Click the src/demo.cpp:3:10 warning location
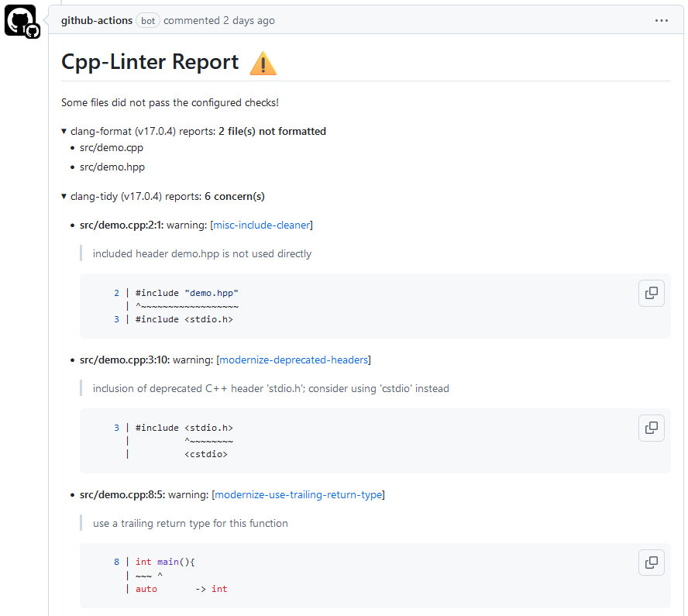Viewport: 688px width, 616px height. pos(125,360)
